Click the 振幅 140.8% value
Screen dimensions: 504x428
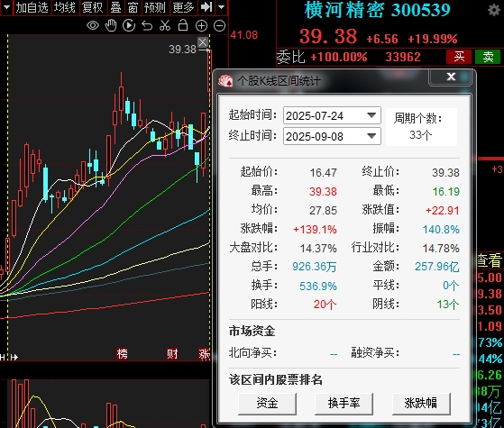point(441,230)
